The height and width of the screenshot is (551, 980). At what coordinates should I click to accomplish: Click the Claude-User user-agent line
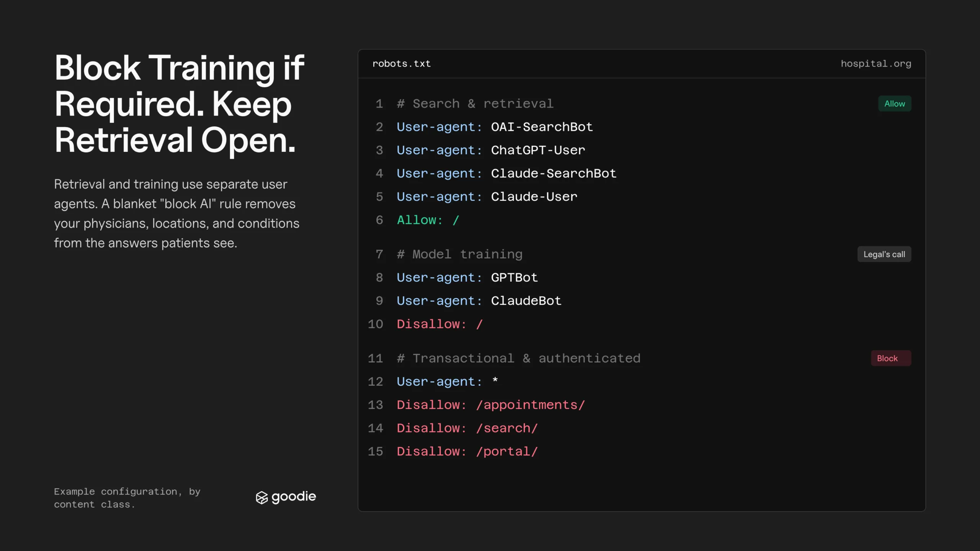click(x=487, y=197)
